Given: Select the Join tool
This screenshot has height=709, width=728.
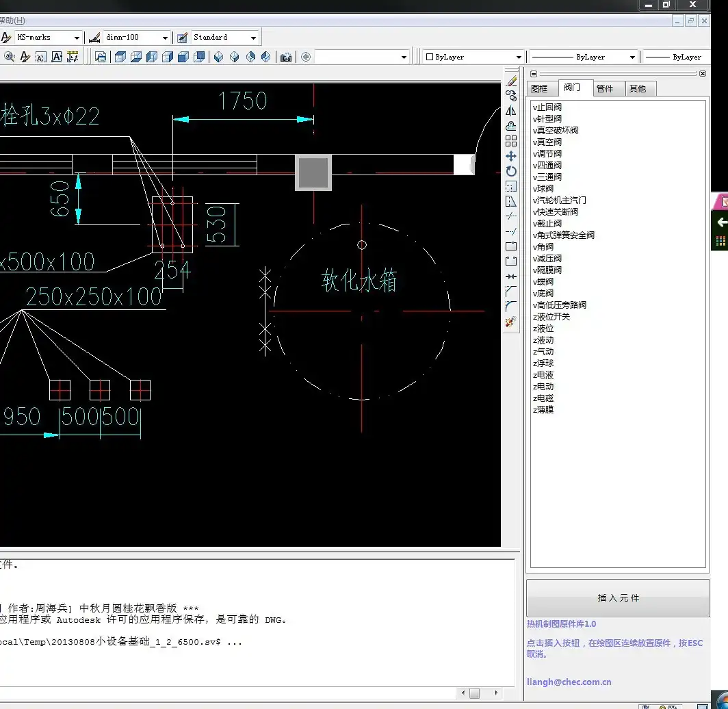Looking at the screenshot, I should coord(511,276).
